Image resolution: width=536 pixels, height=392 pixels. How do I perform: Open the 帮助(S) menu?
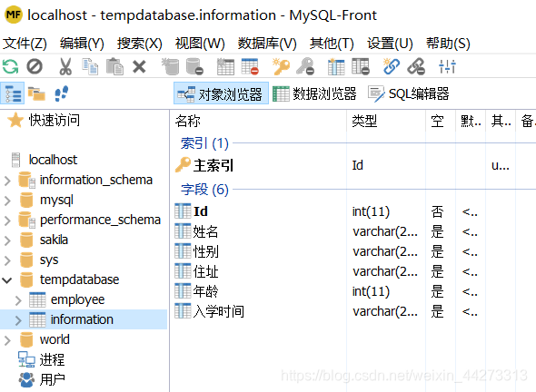coord(448,44)
